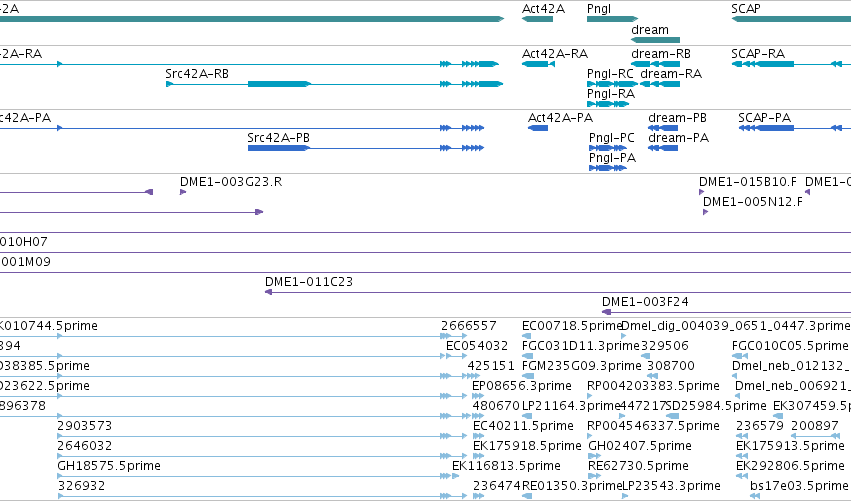Select the EK175918.5prime EST label
Image resolution: width=851 pixels, height=501 pixels.
pyautogui.click(x=527, y=446)
